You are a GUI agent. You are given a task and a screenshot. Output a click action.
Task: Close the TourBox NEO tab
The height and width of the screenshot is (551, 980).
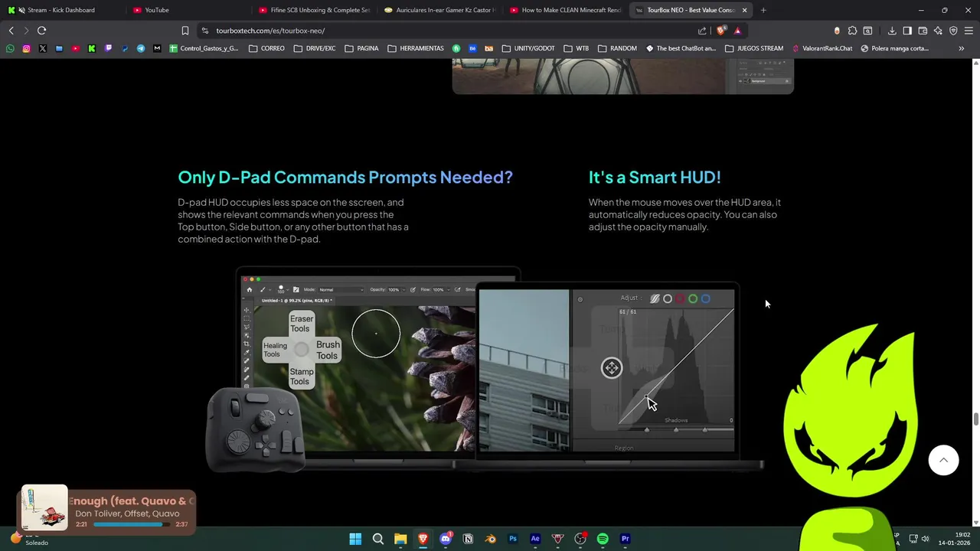(744, 10)
